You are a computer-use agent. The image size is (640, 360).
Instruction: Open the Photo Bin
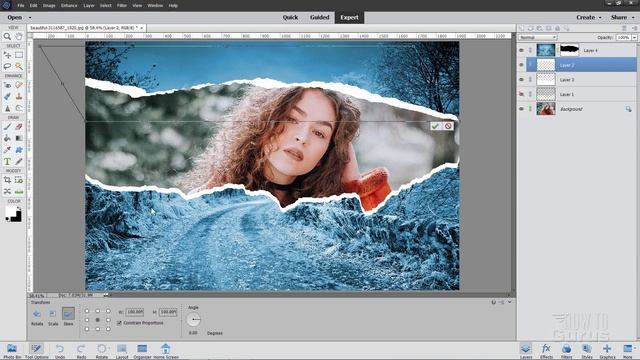coord(12,351)
